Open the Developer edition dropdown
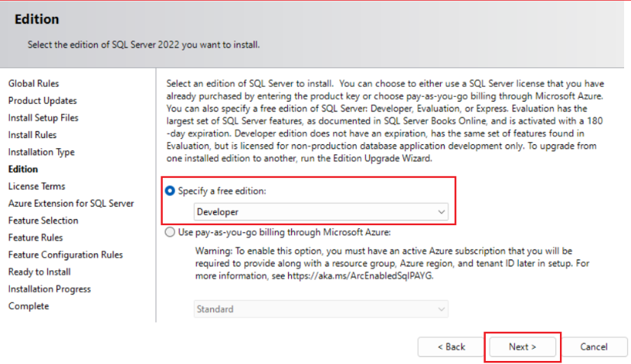Image resolution: width=631 pixels, height=364 pixels. pos(321,211)
